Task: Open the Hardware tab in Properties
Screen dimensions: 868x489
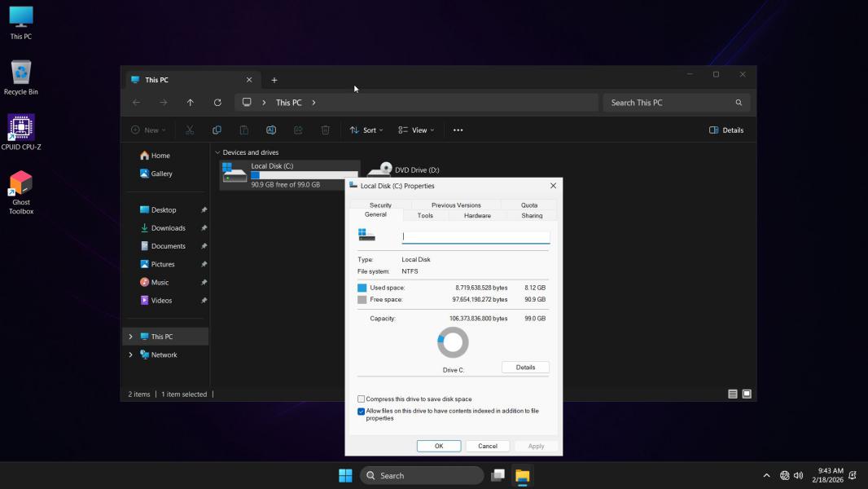Action: (x=477, y=216)
